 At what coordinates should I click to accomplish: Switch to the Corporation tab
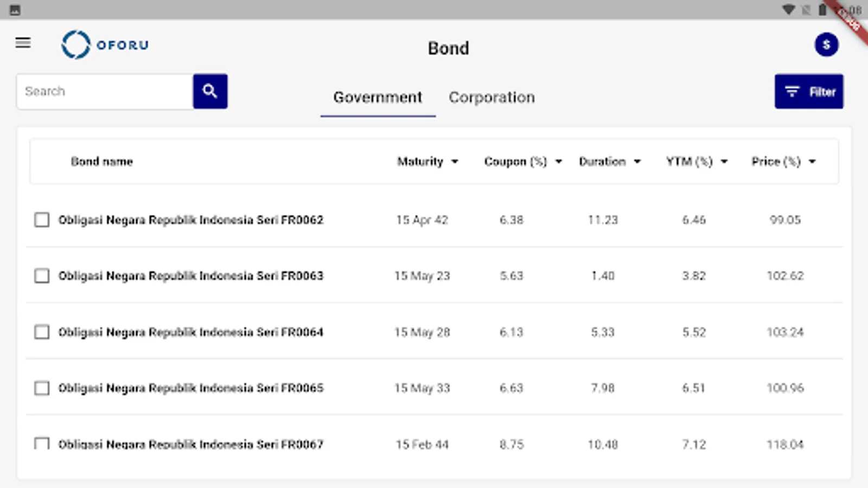(492, 98)
